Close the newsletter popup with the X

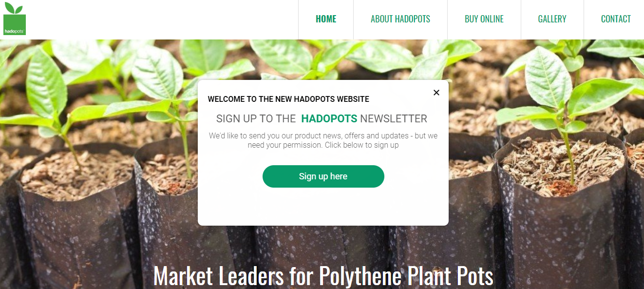[436, 93]
